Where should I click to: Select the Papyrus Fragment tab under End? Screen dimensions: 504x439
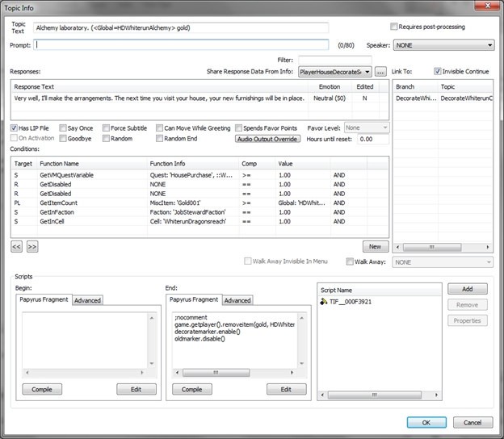click(x=194, y=299)
